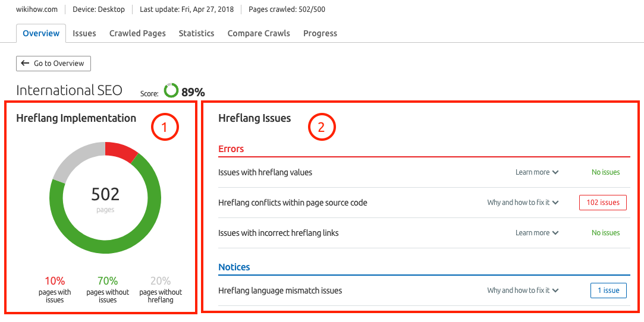
Task: Click the red circled number 1 marker
Action: (x=165, y=127)
